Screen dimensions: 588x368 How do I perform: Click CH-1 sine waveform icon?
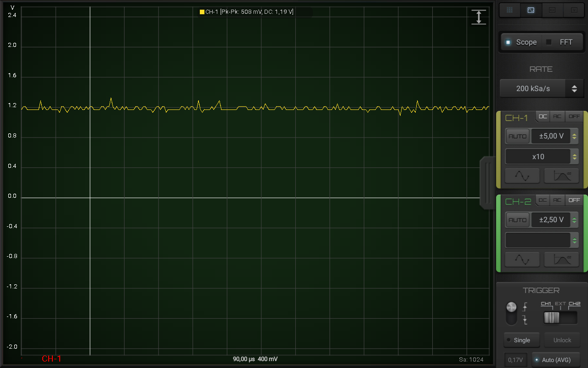(x=522, y=176)
